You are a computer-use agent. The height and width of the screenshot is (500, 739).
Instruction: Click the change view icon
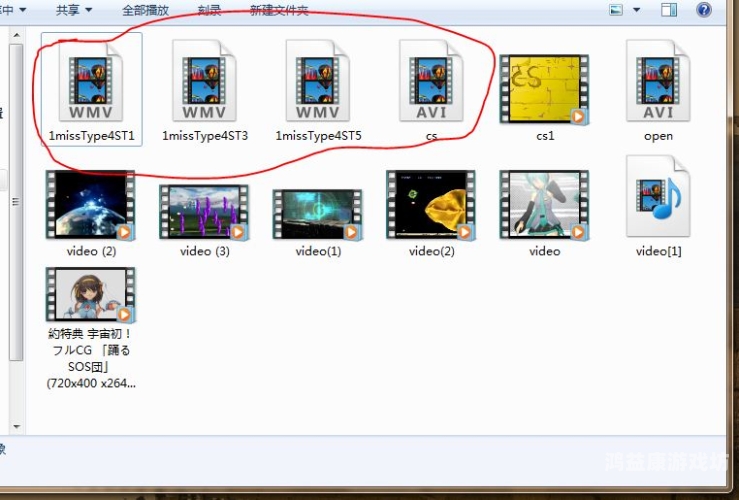click(616, 9)
